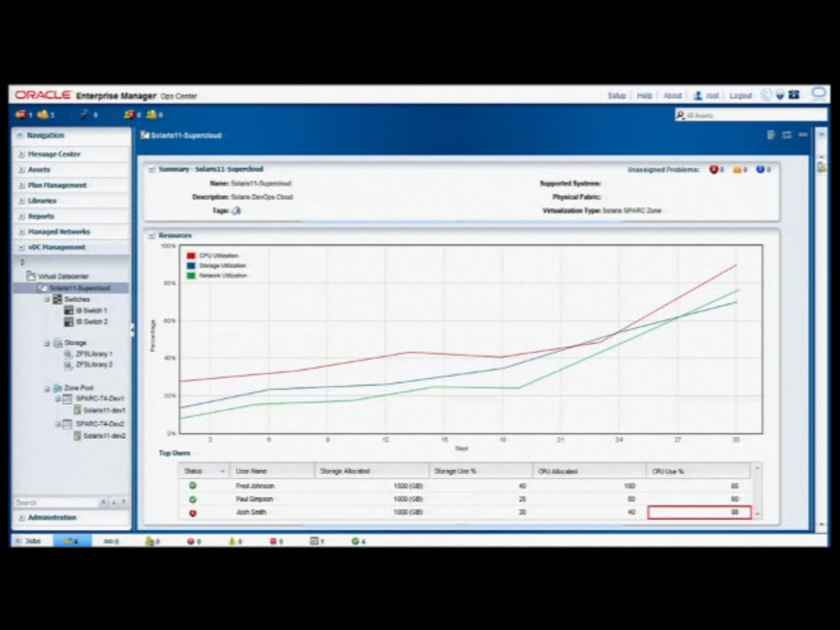The height and width of the screenshot is (630, 840).
Task: Open the Setup menu
Action: click(x=617, y=95)
